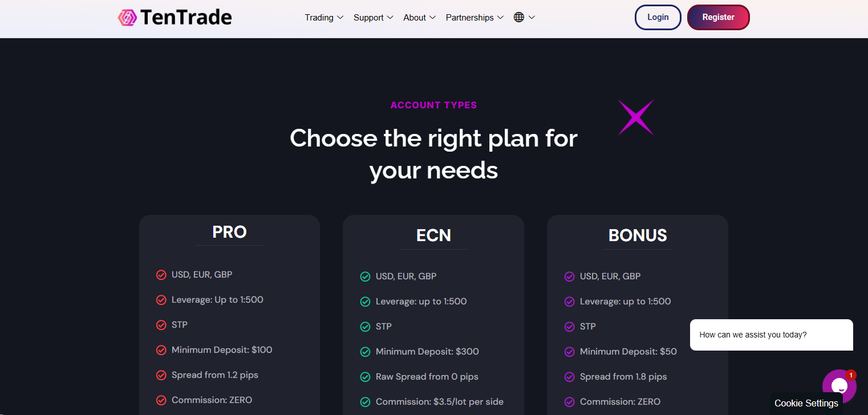Open Cookie Settings
Screen dimensions: 868x415
[806, 404]
